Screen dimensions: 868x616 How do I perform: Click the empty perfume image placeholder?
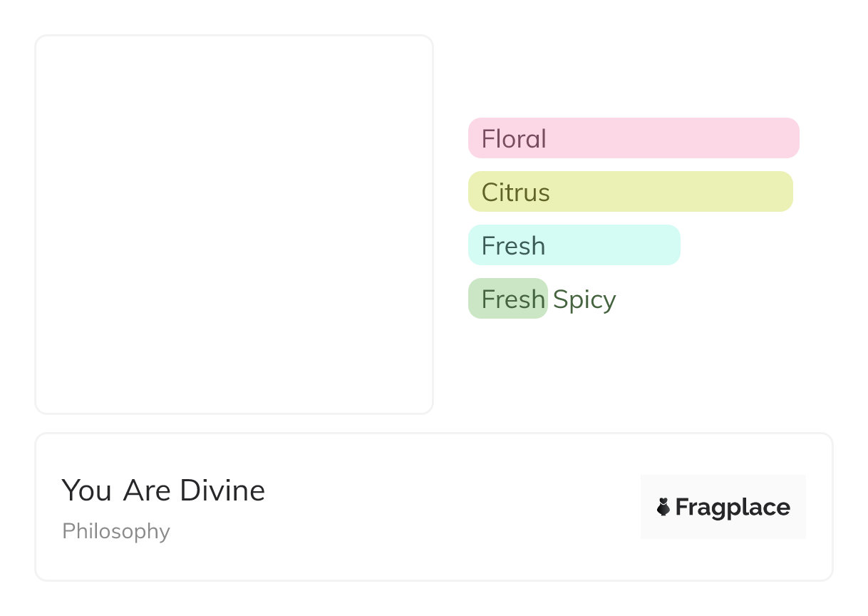(x=234, y=224)
